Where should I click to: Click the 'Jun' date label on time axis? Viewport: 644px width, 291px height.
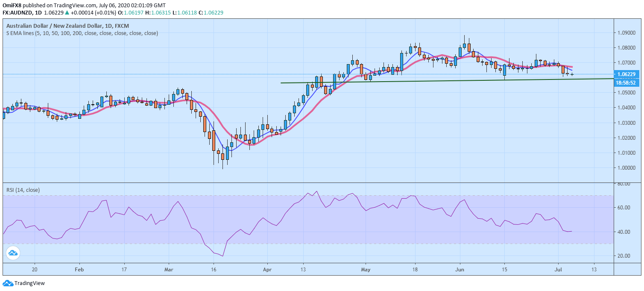[x=460, y=270]
